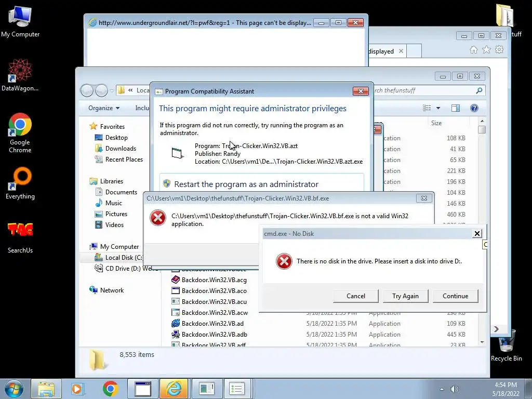The height and width of the screenshot is (399, 532).
Task: Open the recent locations dropdown arrow
Action: pyautogui.click(x=111, y=90)
